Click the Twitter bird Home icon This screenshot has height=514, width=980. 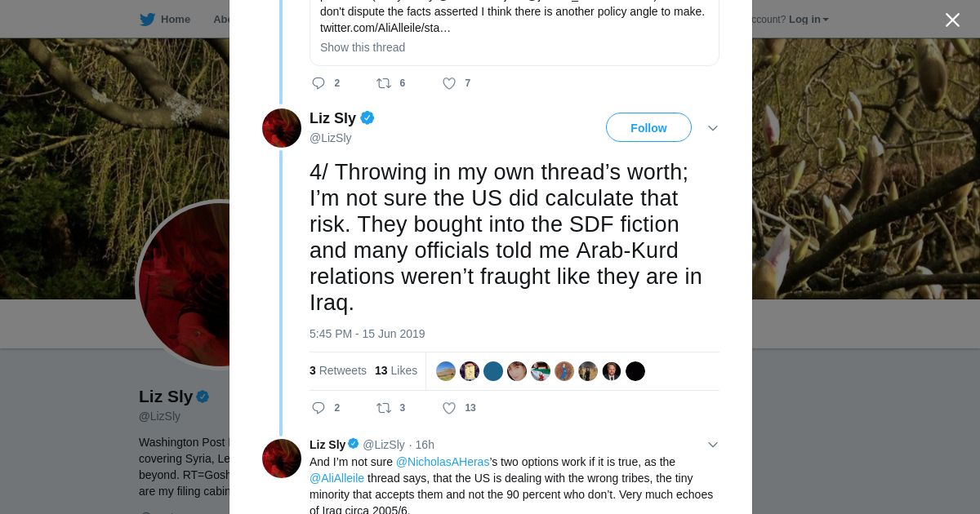148,20
